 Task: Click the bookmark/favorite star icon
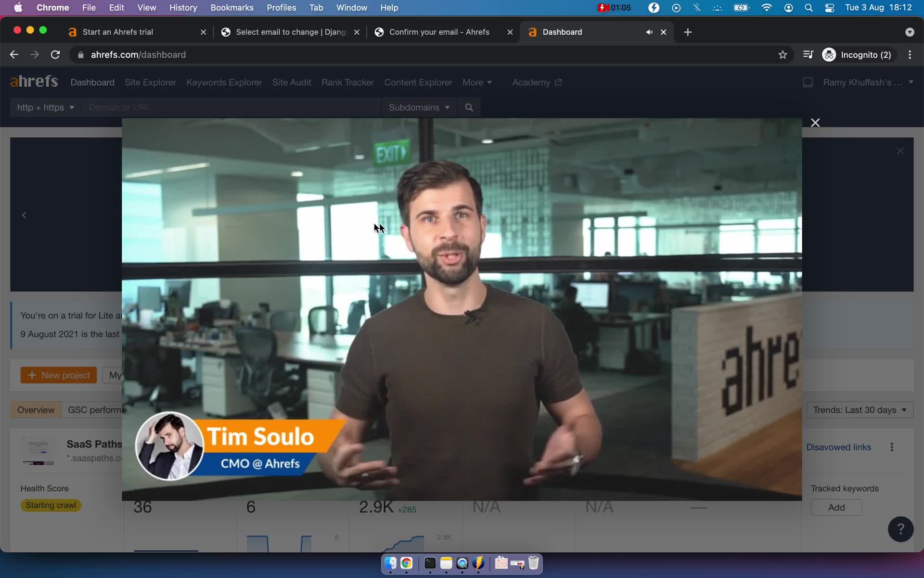[x=783, y=54]
